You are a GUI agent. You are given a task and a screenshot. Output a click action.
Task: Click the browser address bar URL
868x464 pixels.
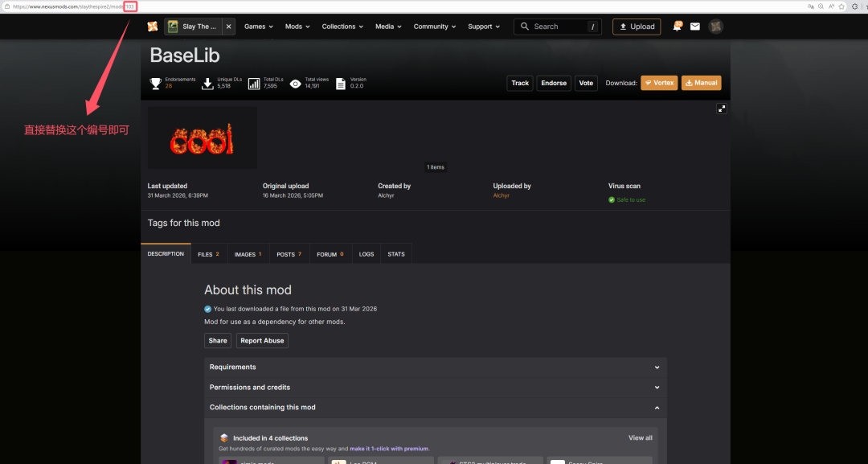pos(74,6)
